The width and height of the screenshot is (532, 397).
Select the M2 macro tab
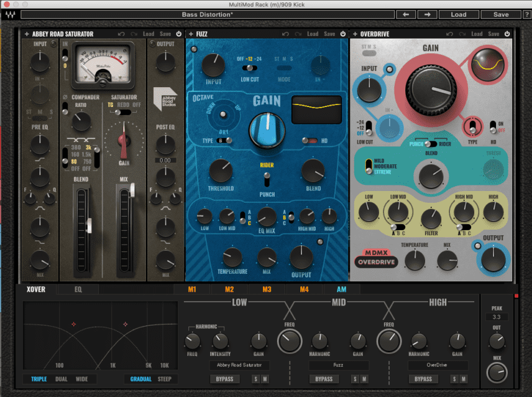pyautogui.click(x=229, y=289)
